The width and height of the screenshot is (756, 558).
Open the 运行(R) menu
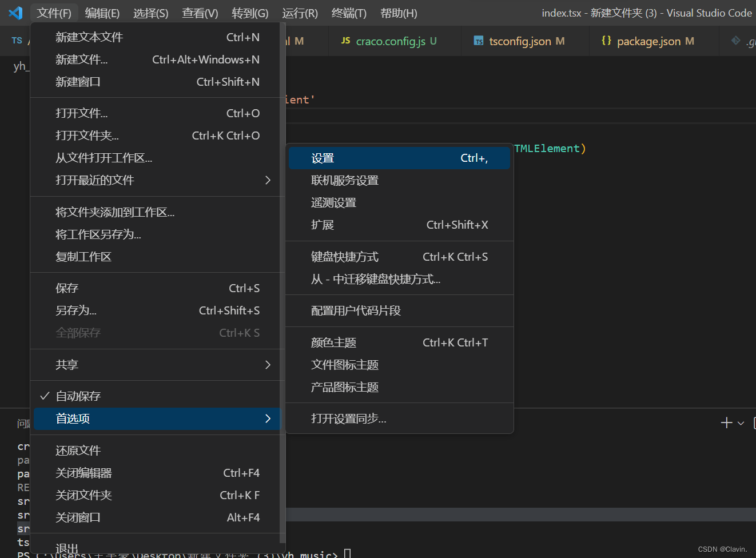point(300,13)
